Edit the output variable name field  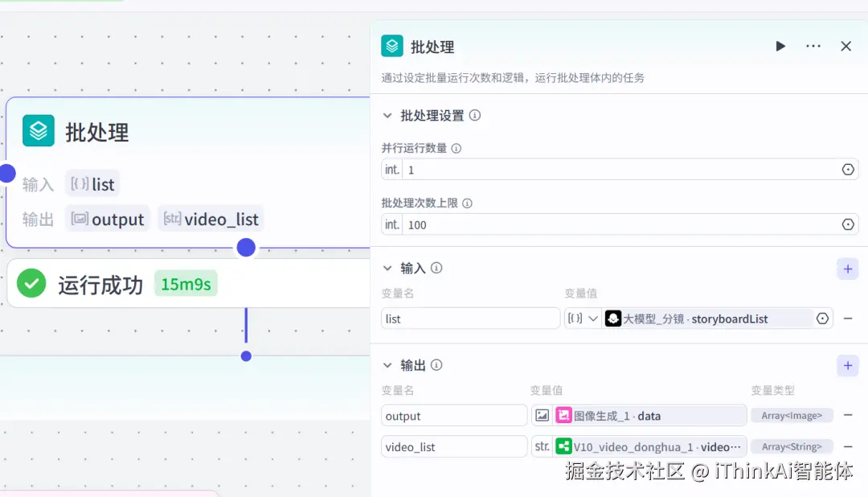tap(454, 416)
